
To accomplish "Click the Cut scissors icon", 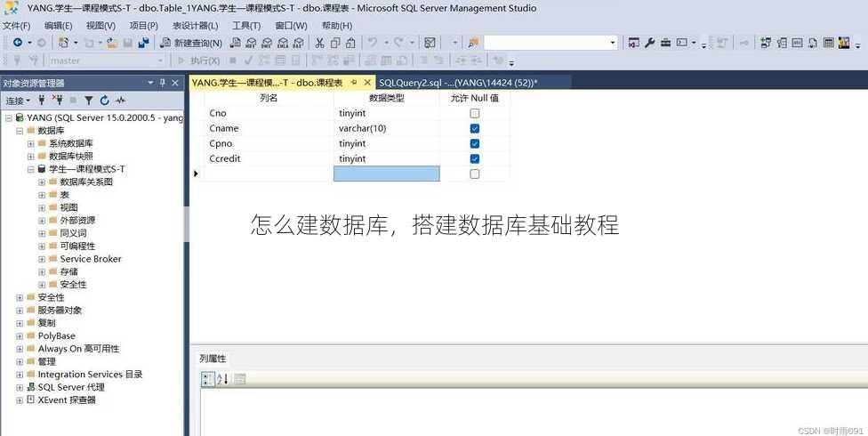I will click(x=319, y=43).
